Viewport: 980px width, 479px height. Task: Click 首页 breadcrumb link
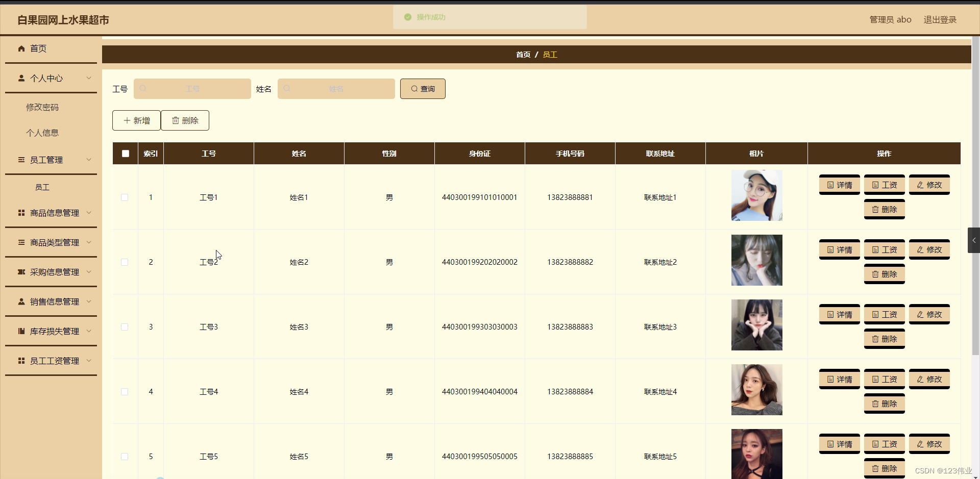(523, 54)
